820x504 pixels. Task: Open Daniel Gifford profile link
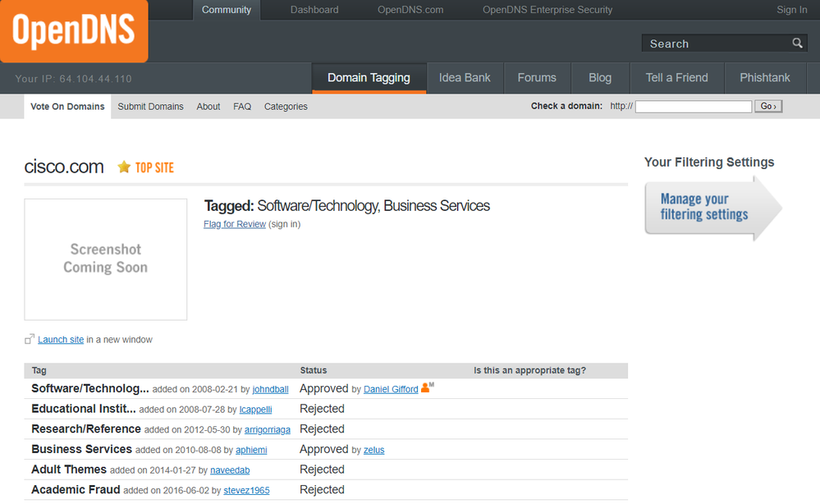pyautogui.click(x=391, y=390)
